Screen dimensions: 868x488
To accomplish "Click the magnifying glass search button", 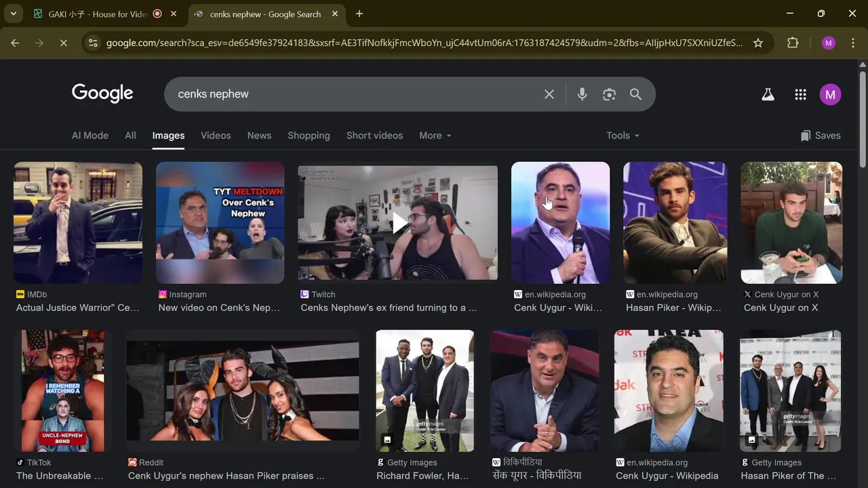I will pyautogui.click(x=635, y=94).
